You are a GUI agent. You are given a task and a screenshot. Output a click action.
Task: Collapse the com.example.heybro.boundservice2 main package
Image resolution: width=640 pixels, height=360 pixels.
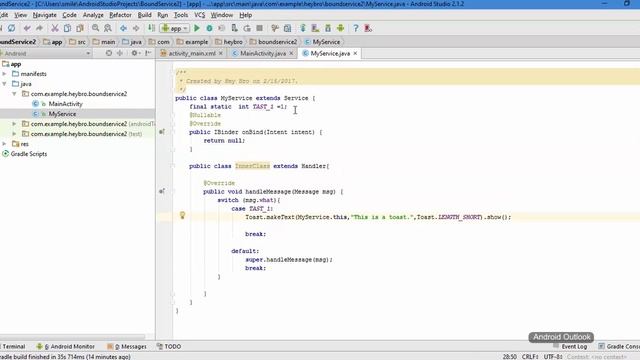14,94
